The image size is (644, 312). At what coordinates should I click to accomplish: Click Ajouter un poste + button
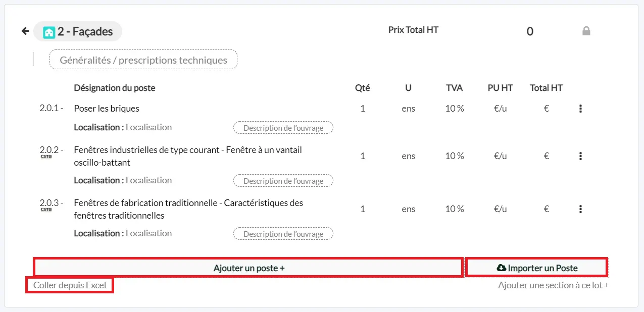[x=249, y=268]
